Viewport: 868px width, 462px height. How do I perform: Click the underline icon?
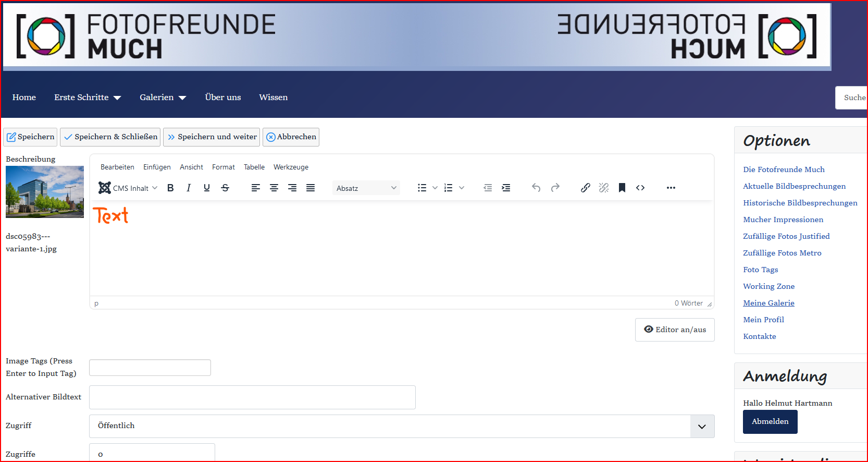207,188
